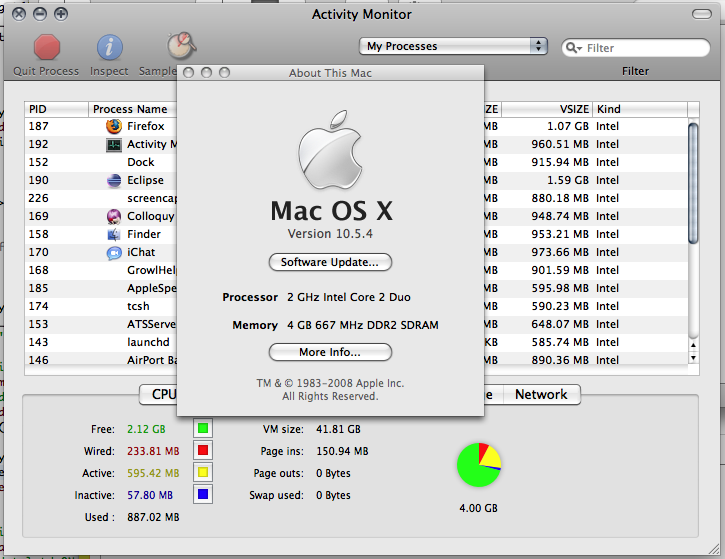The image size is (725, 559).
Task: Select the Firefox icon in process list
Action: 114,126
